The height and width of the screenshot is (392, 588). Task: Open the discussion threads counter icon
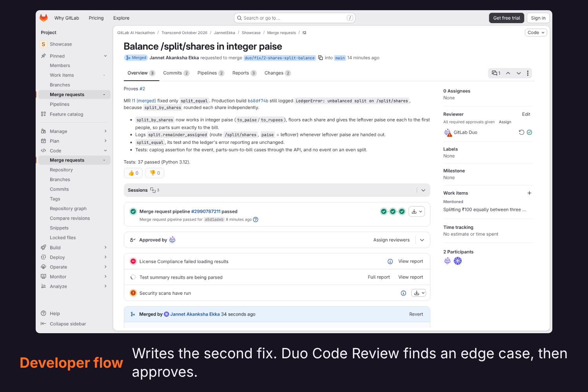(496, 73)
